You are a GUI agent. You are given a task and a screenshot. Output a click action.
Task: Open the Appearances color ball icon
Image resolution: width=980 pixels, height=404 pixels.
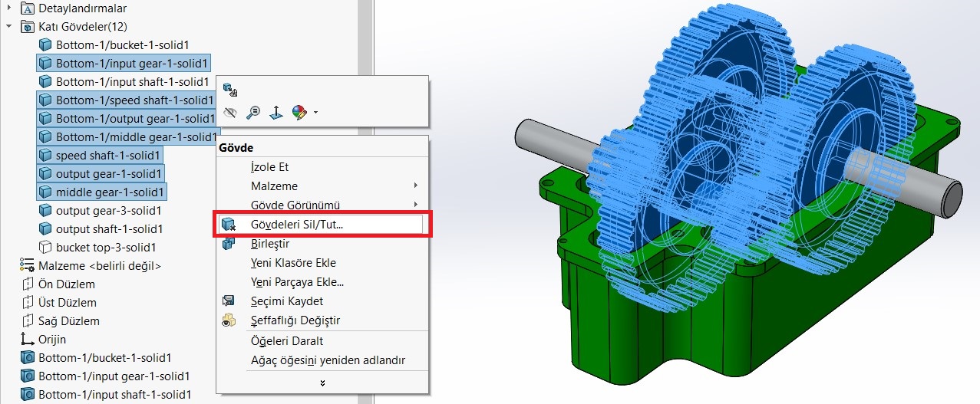click(299, 113)
